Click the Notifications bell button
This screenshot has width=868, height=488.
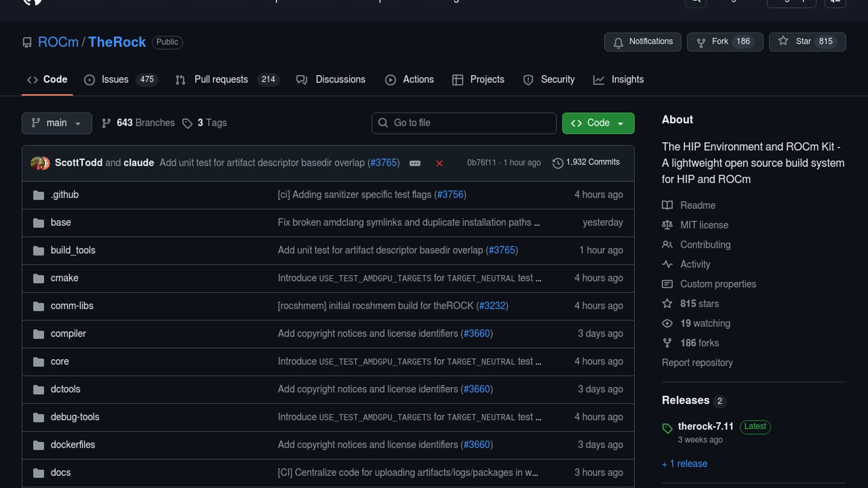[642, 42]
